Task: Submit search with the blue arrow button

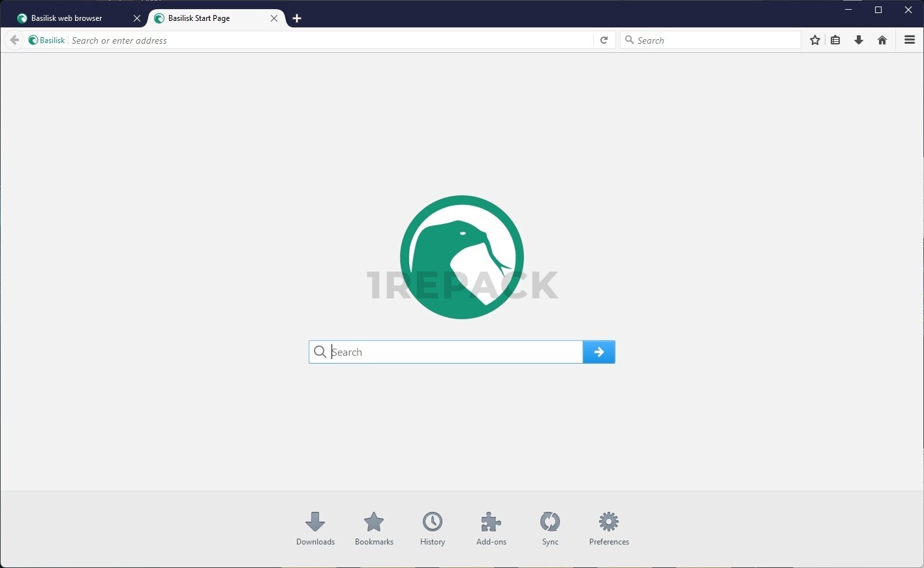Action: point(599,352)
